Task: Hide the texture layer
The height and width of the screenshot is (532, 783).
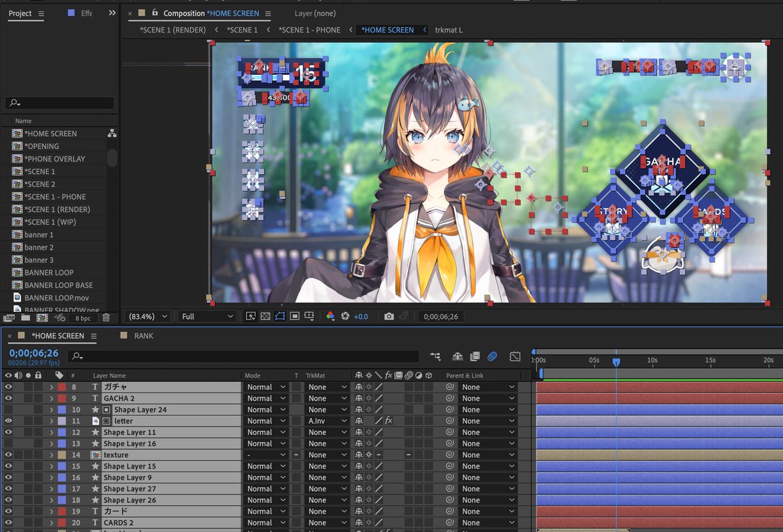Action: [8, 455]
